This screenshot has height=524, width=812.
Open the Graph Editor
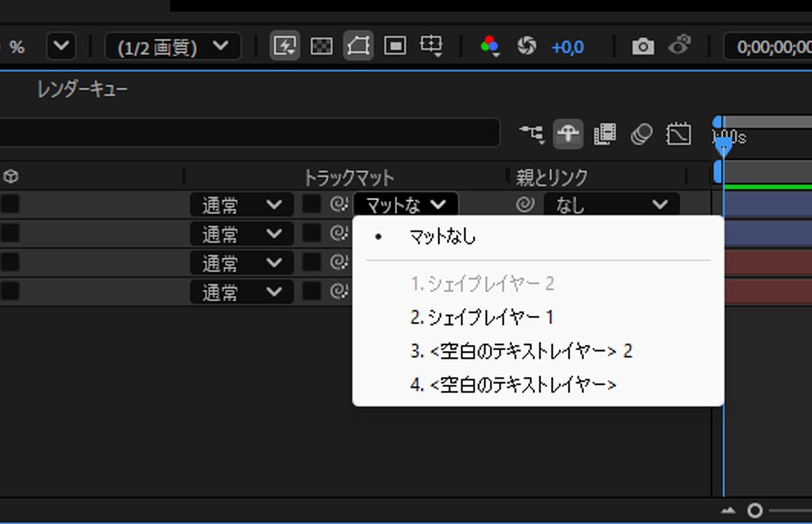[x=679, y=134]
